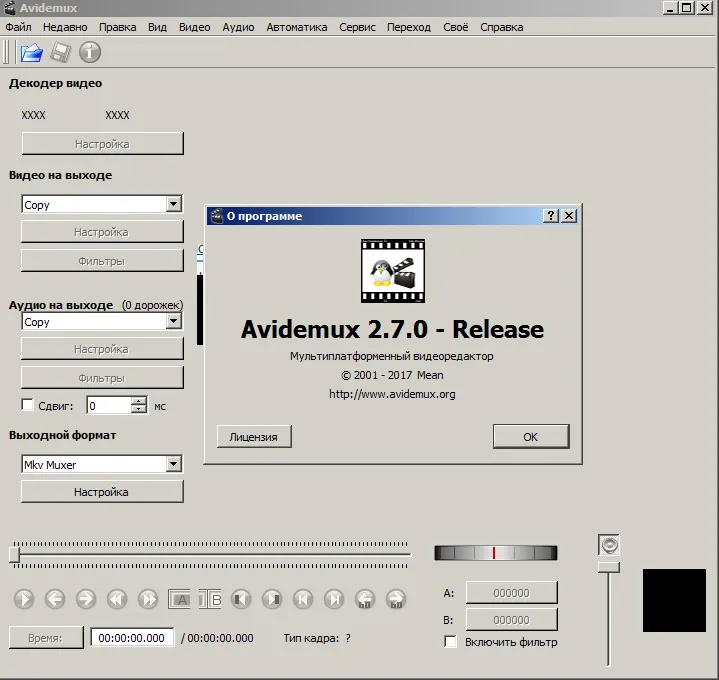Screen dimensions: 719x680
Task: Open the Переход menu
Action: [409, 27]
